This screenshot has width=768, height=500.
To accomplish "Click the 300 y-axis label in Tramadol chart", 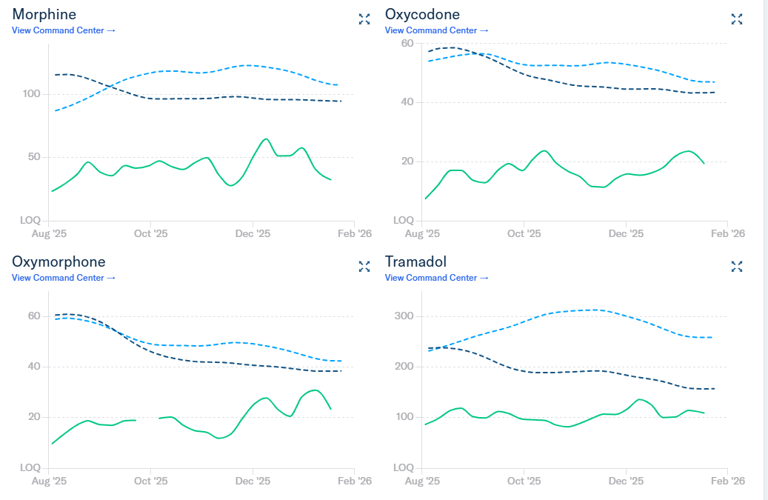I will tap(404, 316).
